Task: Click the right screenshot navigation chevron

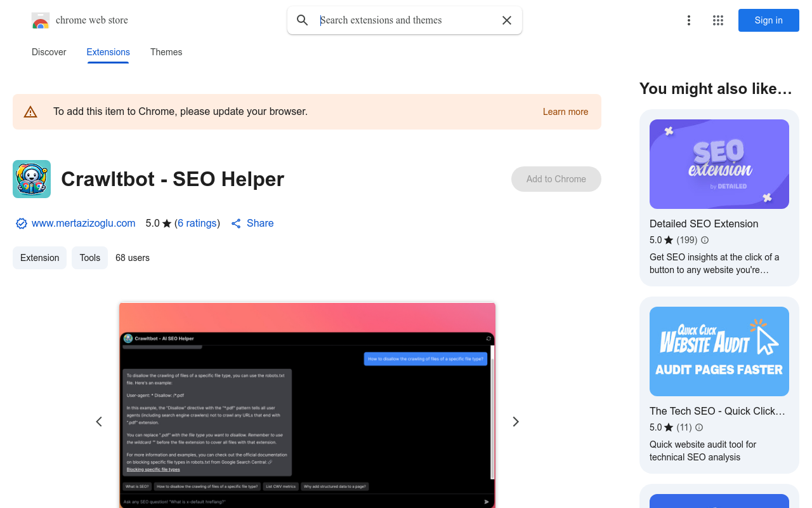Action: point(516,421)
